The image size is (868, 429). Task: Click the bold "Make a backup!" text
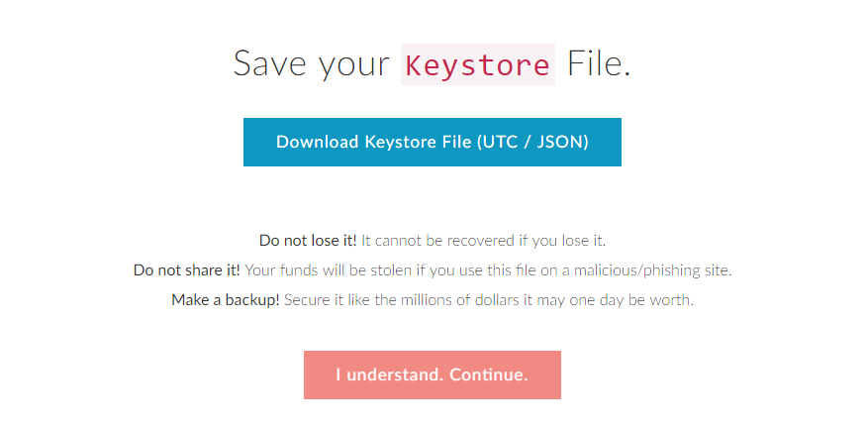click(x=225, y=299)
